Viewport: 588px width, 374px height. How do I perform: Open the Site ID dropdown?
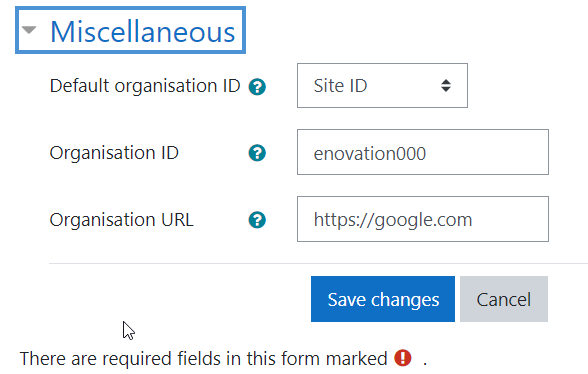[x=382, y=86]
